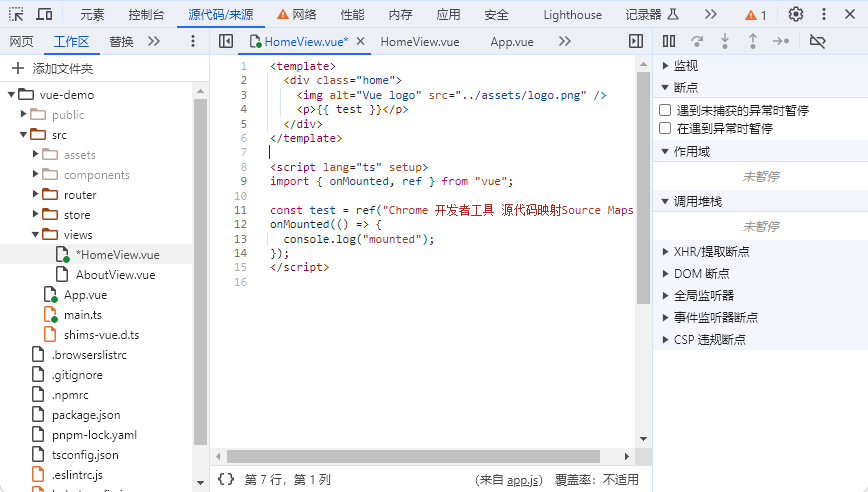Image resolution: width=868 pixels, height=492 pixels.
Task: Toggle the device toolbar icon
Action: tap(44, 14)
